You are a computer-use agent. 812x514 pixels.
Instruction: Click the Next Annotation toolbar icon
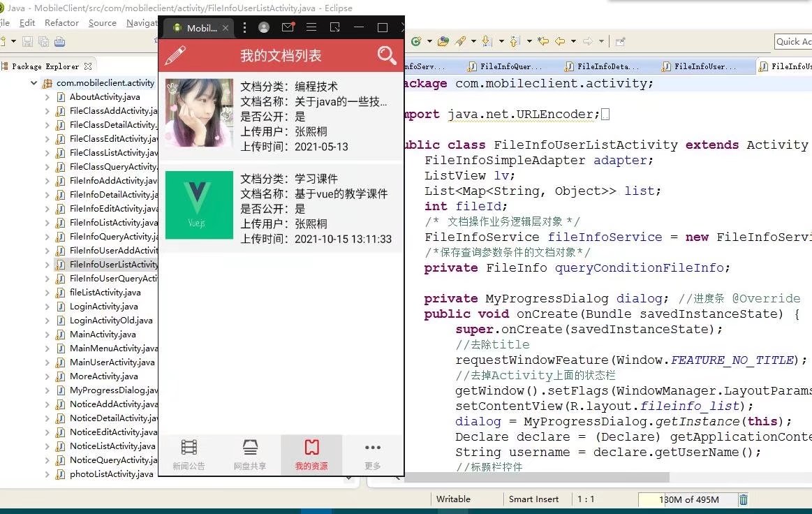[486, 41]
